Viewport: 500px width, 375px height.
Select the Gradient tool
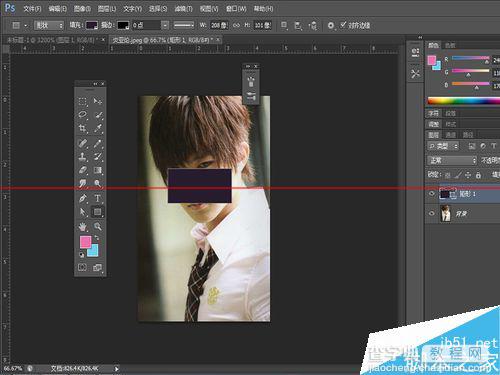pyautogui.click(x=97, y=170)
